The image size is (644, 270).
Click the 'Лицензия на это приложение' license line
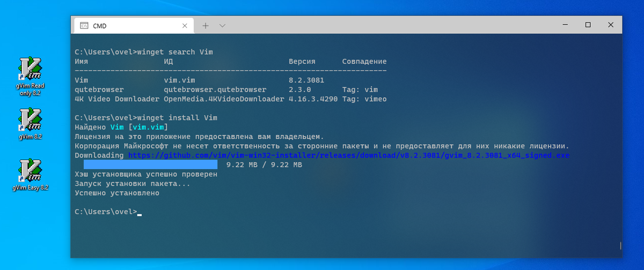point(199,137)
